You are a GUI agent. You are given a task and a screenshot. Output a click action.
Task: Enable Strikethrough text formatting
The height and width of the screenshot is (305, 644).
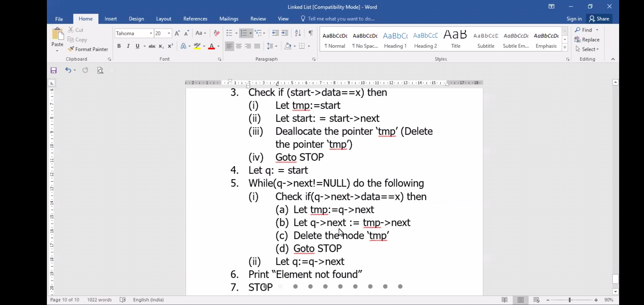click(152, 46)
